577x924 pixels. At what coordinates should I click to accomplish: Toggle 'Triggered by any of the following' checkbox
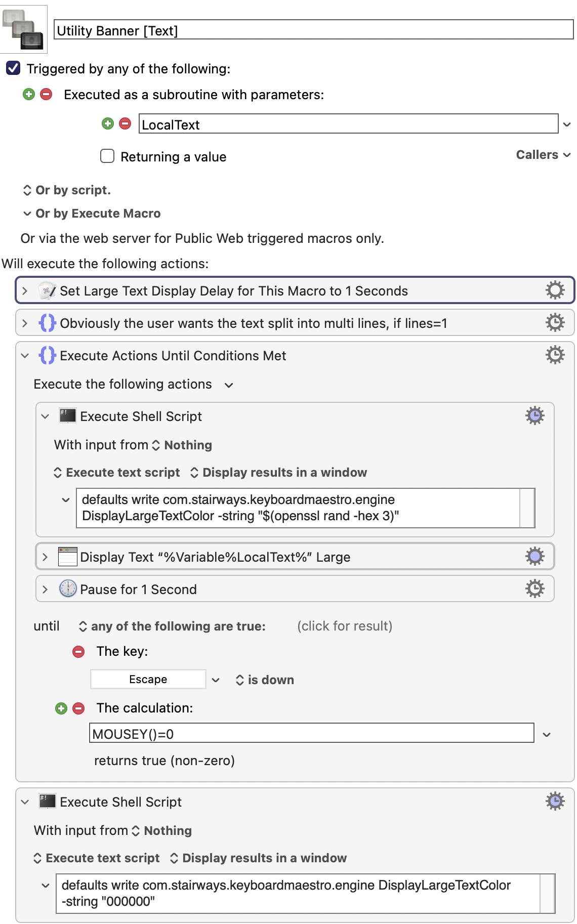[x=13, y=68]
